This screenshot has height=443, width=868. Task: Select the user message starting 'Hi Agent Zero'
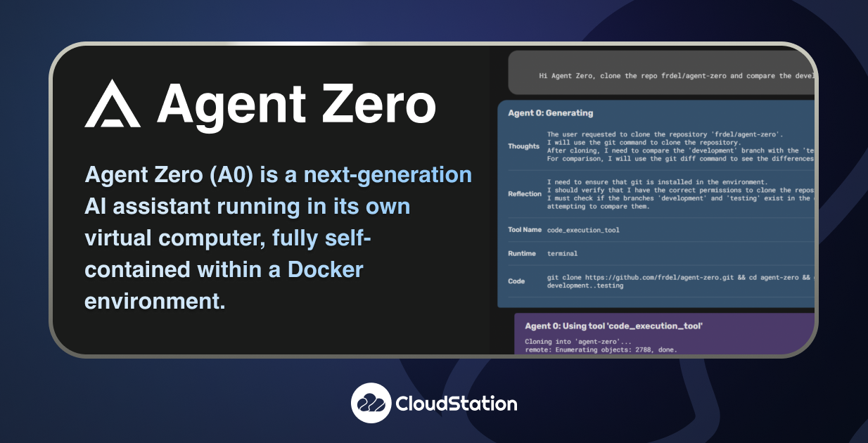(x=675, y=75)
